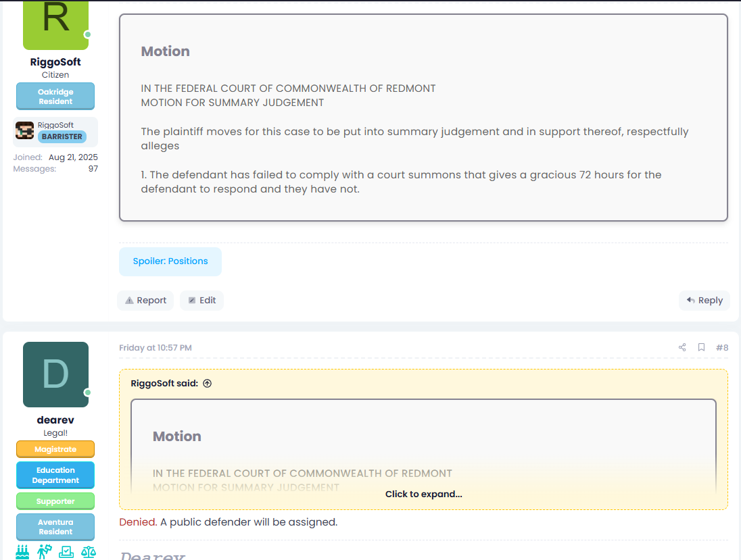Click to expand the quoted motion

pyautogui.click(x=423, y=494)
